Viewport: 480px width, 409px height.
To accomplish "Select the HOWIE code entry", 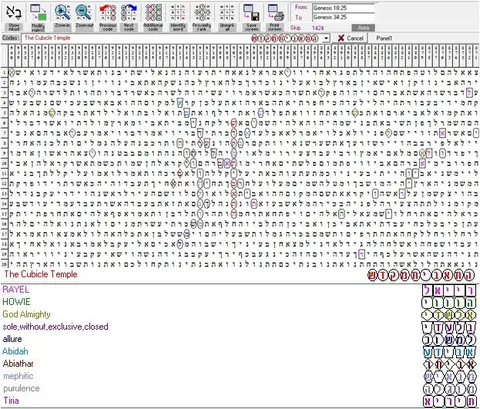I will 16,302.
